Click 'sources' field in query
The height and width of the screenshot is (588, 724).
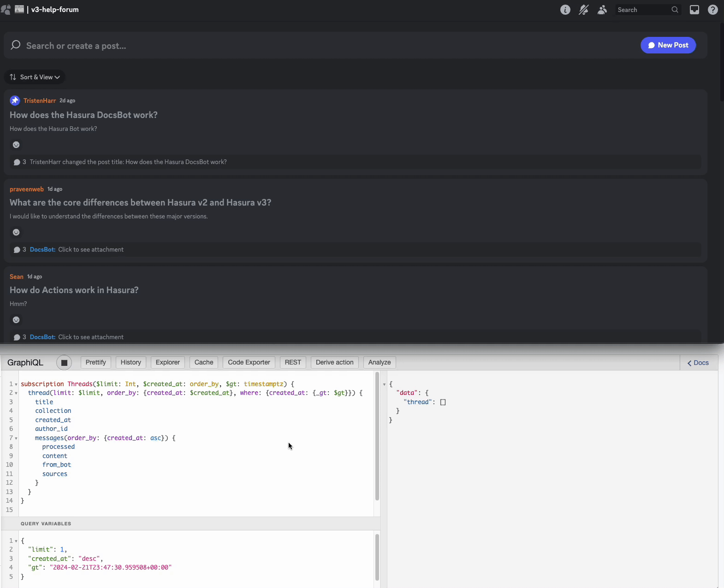tap(55, 474)
